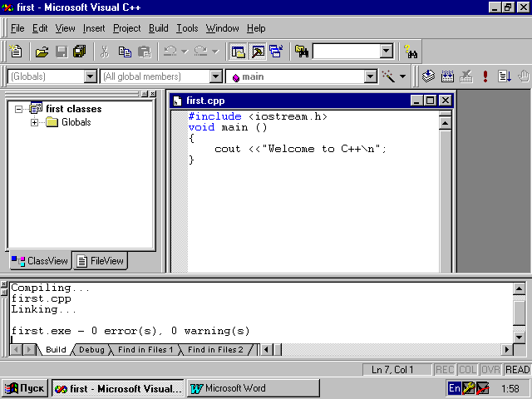Insert breakpoint with the hand icon
This screenshot has height=399, width=532.
tap(524, 76)
